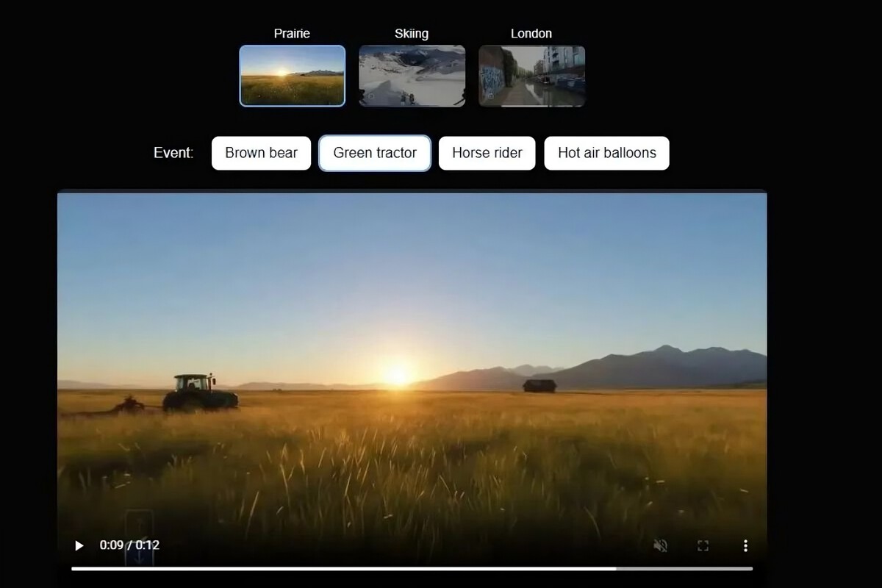Unmute the video audio
This screenshot has width=882, height=588.
660,545
